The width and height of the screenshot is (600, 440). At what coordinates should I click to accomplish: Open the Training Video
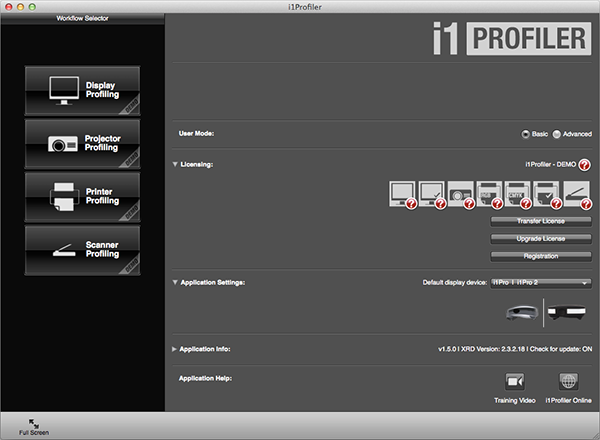point(515,381)
